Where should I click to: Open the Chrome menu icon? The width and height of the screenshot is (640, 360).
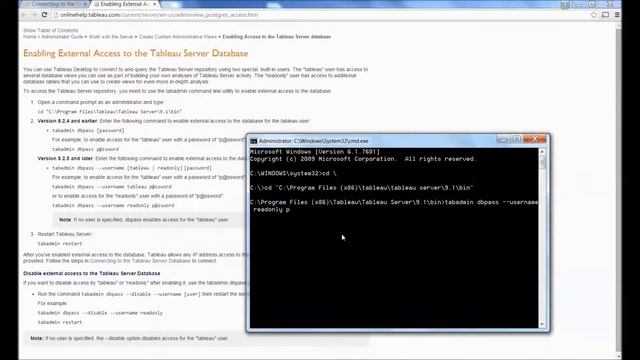pos(617,15)
